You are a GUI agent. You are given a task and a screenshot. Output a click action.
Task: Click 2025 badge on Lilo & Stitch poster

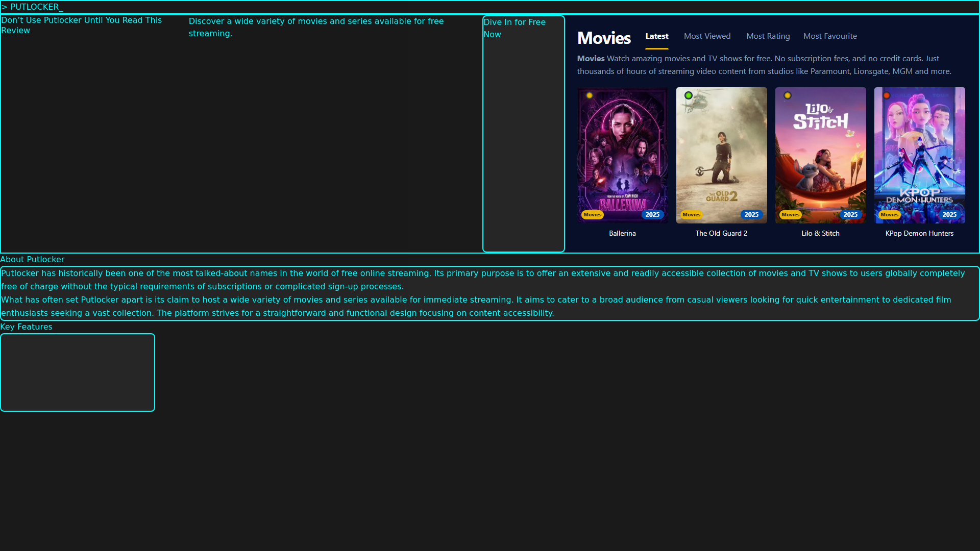(850, 215)
